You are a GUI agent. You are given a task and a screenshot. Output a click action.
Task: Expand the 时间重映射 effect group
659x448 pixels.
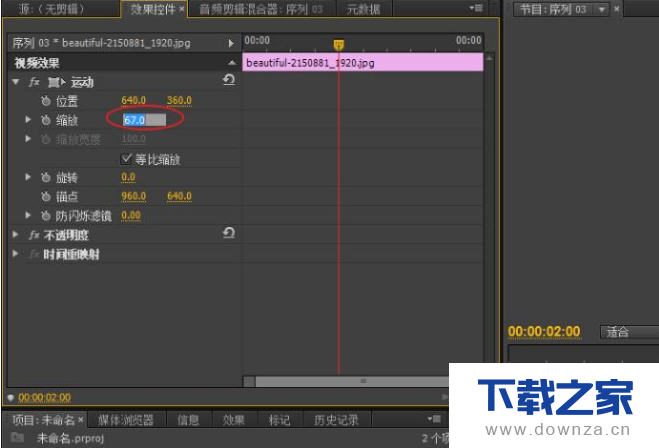point(16,254)
